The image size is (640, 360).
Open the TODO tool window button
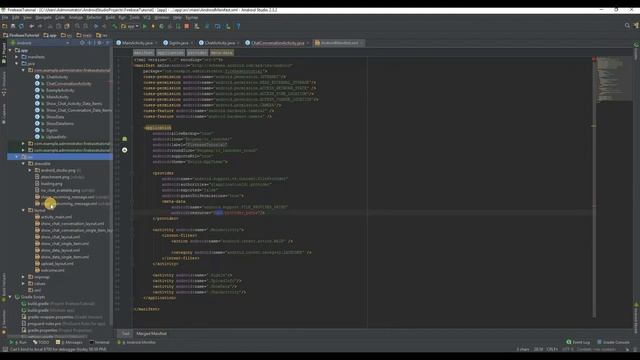coord(41,342)
